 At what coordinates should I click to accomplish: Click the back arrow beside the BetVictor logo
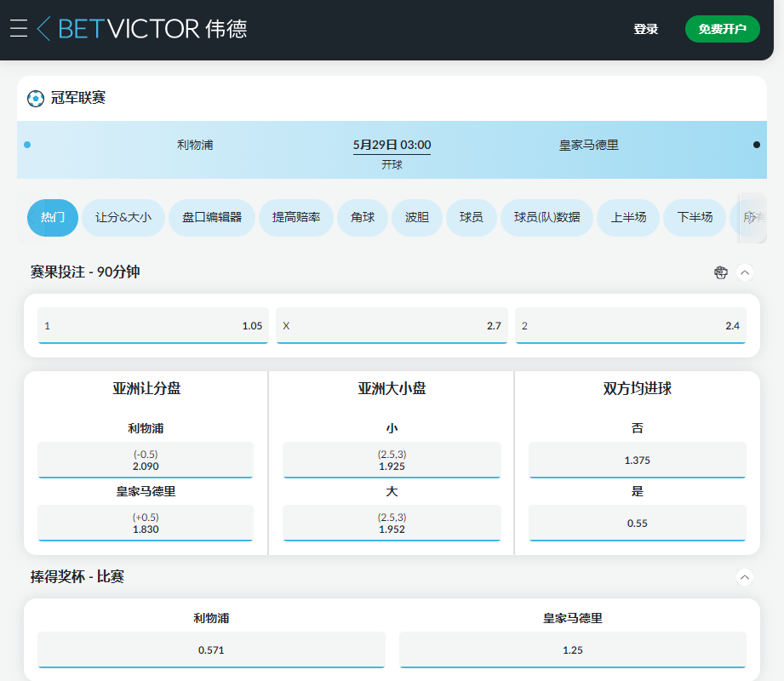pos(44,28)
